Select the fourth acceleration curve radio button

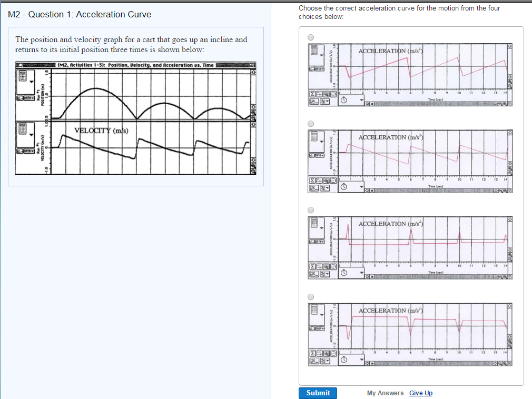(311, 297)
